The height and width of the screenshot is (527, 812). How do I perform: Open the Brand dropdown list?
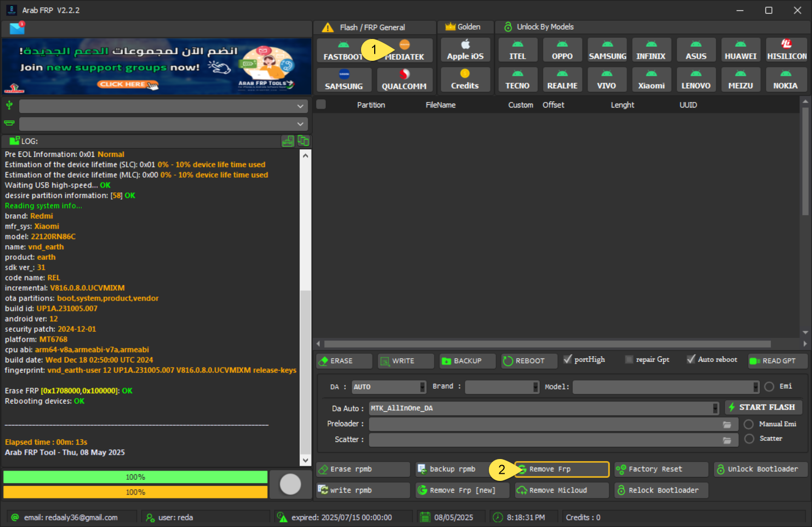[535, 387]
